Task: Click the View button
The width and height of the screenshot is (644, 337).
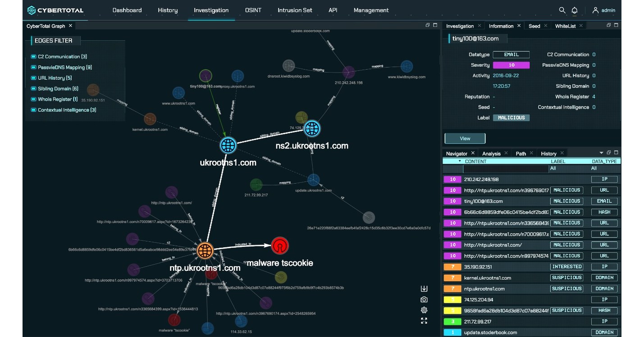Action: click(x=465, y=138)
